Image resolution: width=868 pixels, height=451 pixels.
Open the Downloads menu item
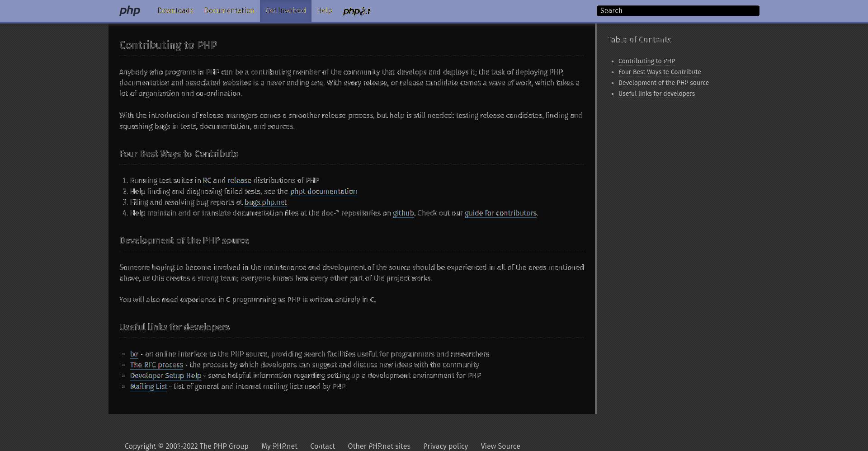coord(175,10)
